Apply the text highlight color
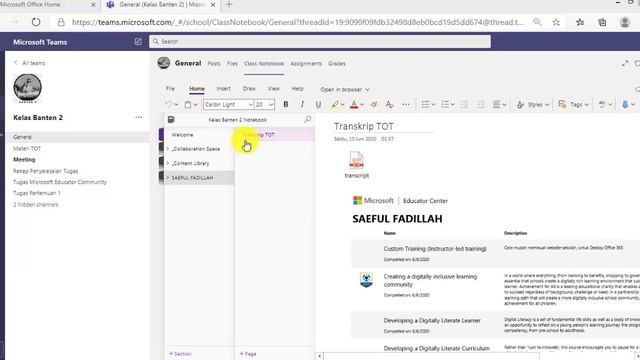The image size is (640, 360). [x=335, y=104]
